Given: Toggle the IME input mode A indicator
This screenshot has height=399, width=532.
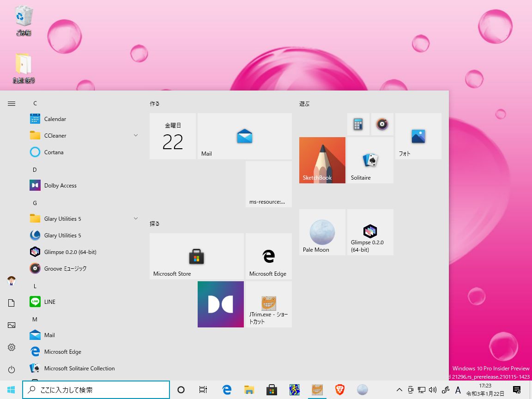Looking at the screenshot, I should pos(458,390).
